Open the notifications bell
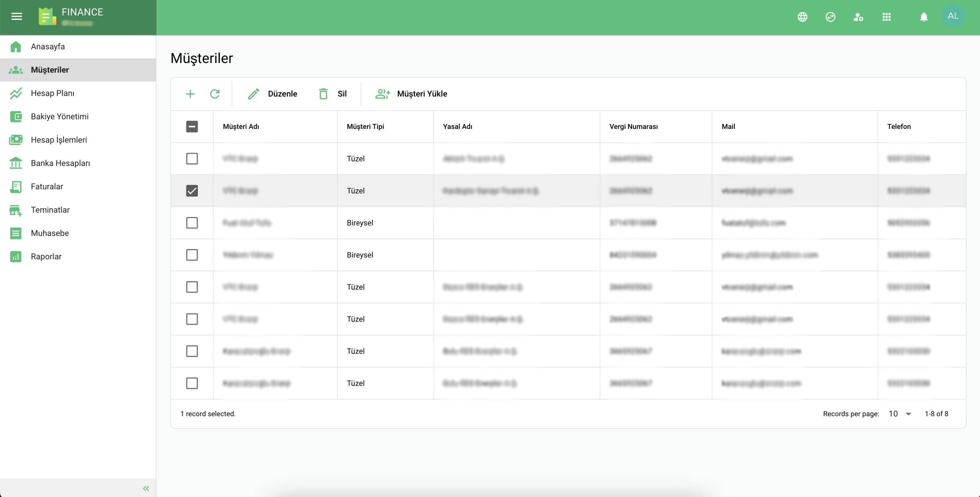The width and height of the screenshot is (980, 497). coord(924,17)
